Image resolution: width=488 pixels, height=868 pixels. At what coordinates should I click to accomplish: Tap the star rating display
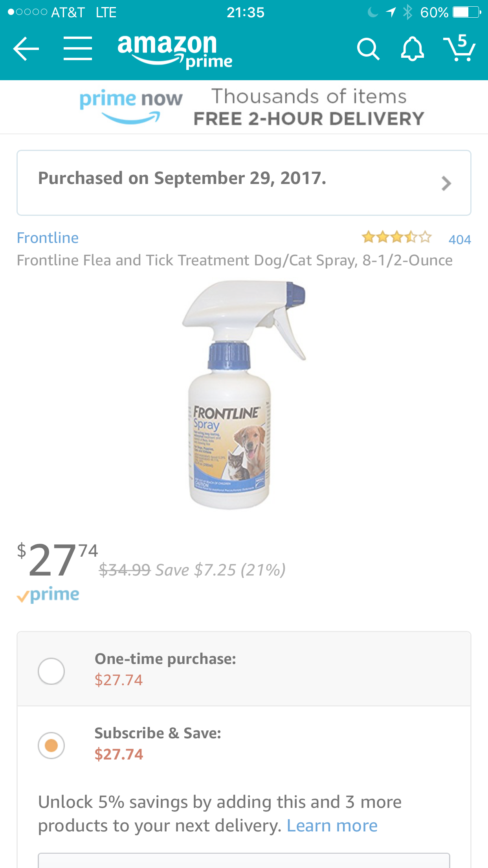click(396, 237)
